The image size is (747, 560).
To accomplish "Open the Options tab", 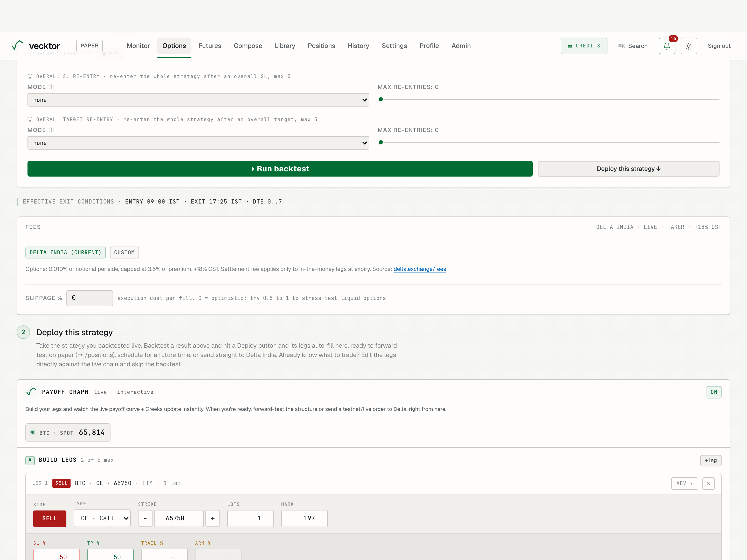I will (174, 46).
